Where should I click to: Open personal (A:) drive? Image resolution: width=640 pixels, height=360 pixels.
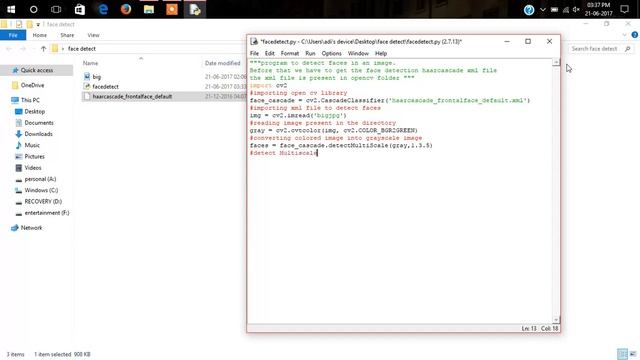[x=40, y=179]
